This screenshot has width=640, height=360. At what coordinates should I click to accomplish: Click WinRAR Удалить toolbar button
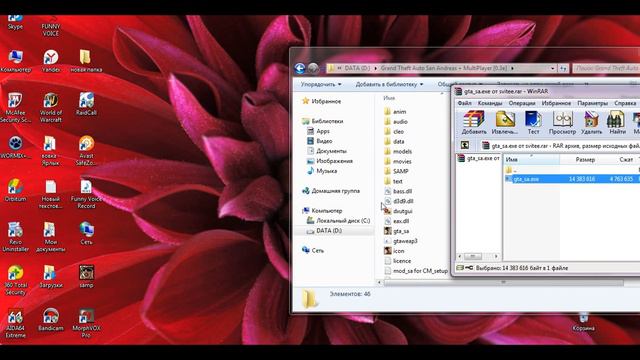(591, 123)
